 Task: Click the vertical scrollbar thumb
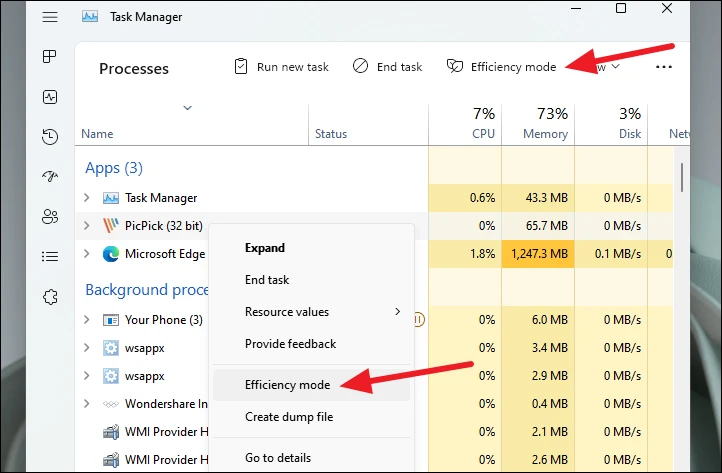point(682,178)
